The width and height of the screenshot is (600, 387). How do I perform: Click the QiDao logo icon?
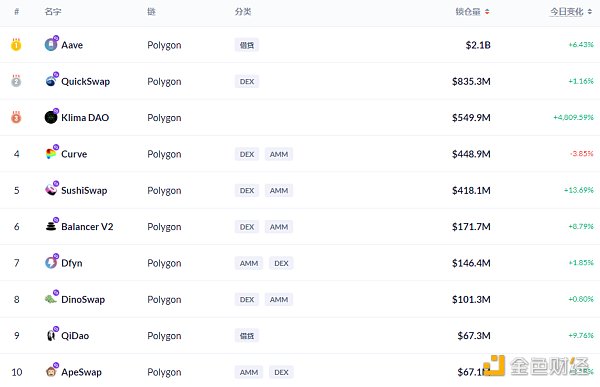pyautogui.click(x=51, y=335)
